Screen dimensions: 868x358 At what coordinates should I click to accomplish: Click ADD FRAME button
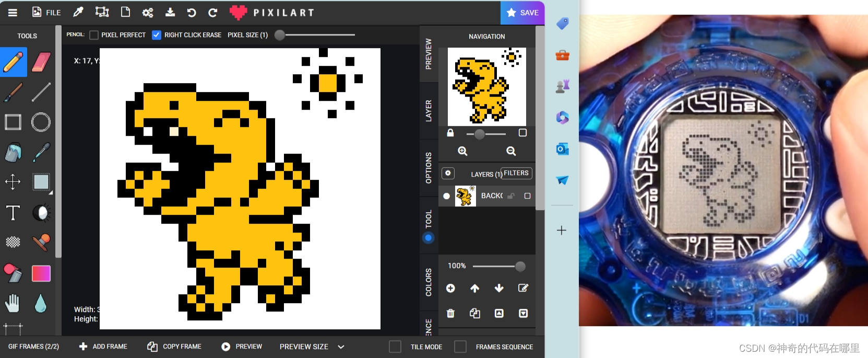(103, 347)
